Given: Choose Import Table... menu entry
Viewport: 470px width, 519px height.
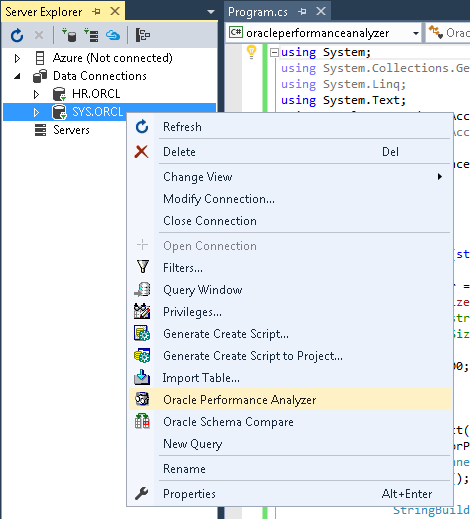Looking at the screenshot, I should (x=290, y=378).
